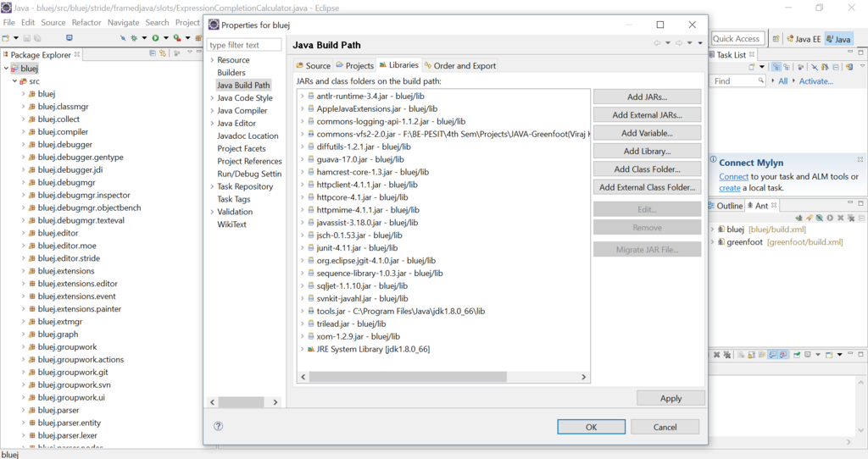Viewport: 868px width, 459px height.
Task: Toggle Show Console When Output Changes icon
Action: (x=773, y=355)
